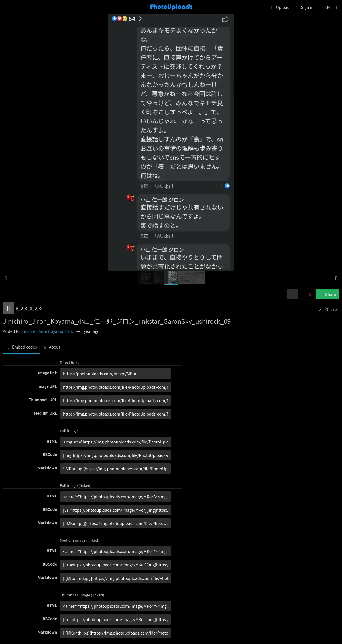Select the Thumbnail URL field
342x644 pixels.
[115, 400]
